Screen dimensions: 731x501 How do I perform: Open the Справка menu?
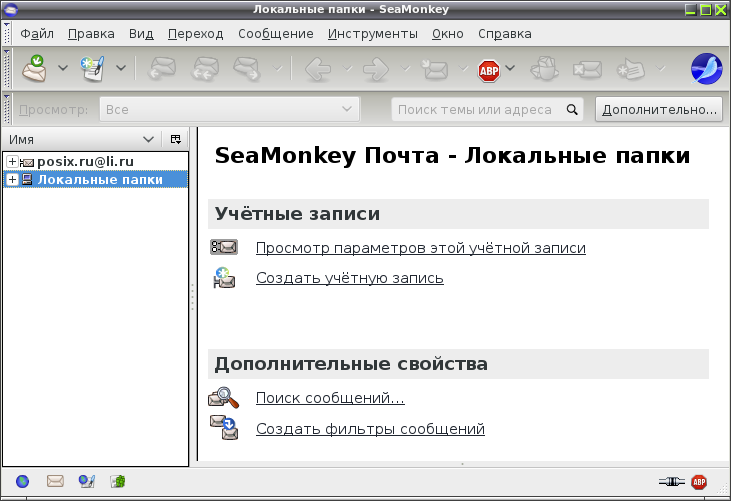(504, 34)
